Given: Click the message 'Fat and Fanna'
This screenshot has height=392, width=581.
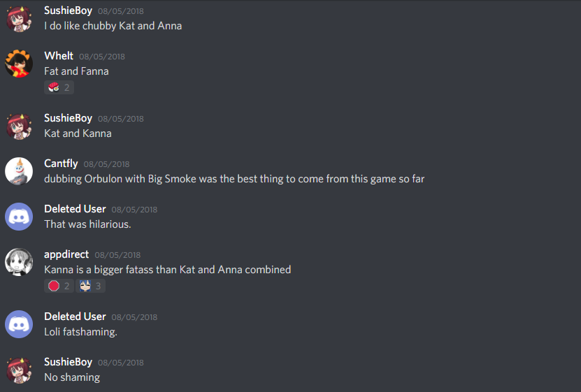Looking at the screenshot, I should coord(76,71).
